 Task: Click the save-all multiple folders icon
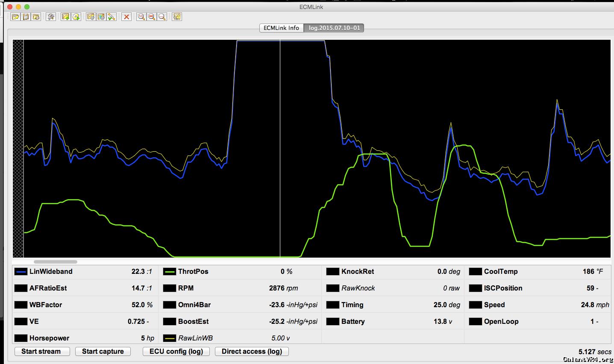click(x=36, y=17)
